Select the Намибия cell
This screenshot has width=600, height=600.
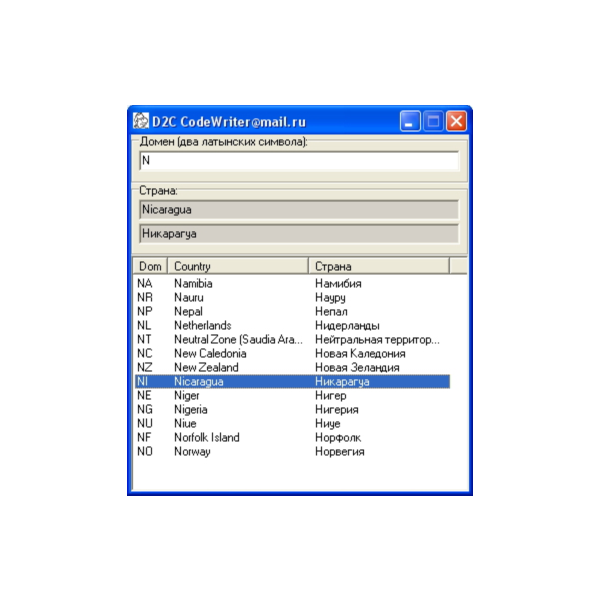[x=338, y=284]
